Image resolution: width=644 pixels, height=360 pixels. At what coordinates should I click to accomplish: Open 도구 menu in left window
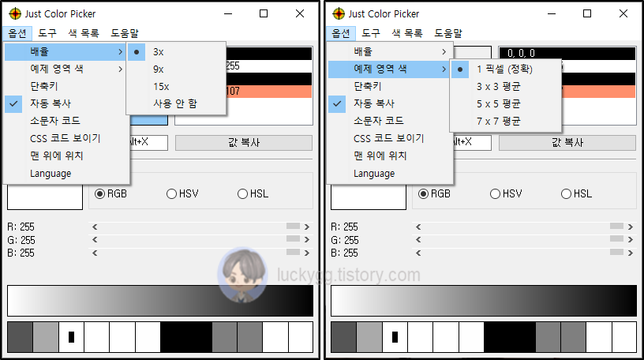pyautogui.click(x=47, y=33)
